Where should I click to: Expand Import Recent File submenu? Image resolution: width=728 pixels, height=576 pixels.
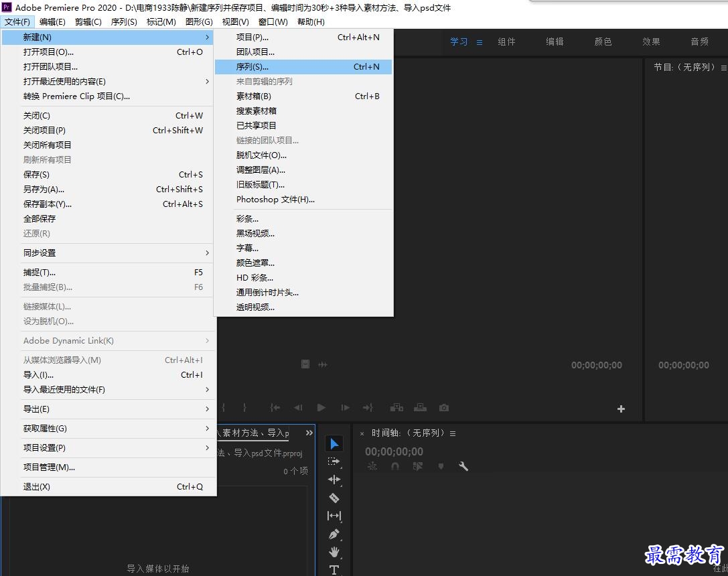(207, 389)
